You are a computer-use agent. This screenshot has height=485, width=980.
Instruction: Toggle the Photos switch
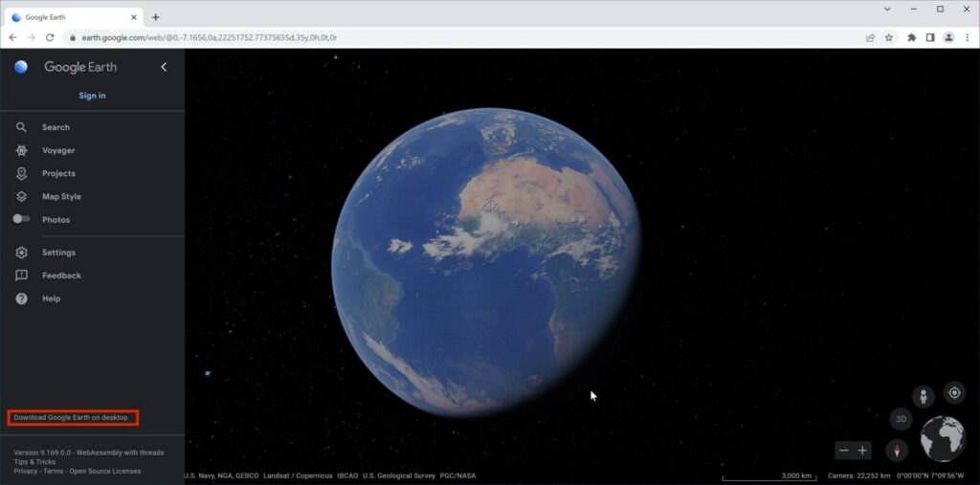coord(21,219)
